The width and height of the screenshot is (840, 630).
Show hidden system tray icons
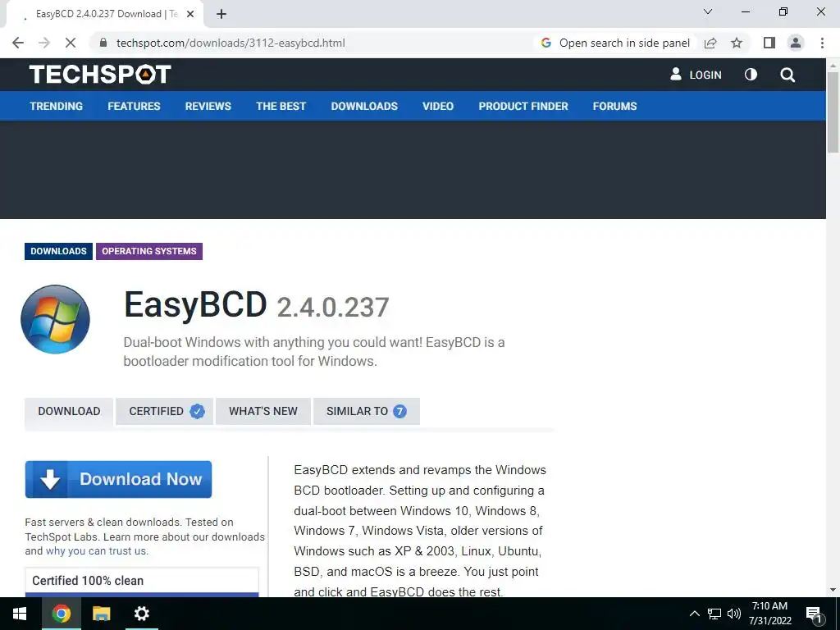point(694,614)
